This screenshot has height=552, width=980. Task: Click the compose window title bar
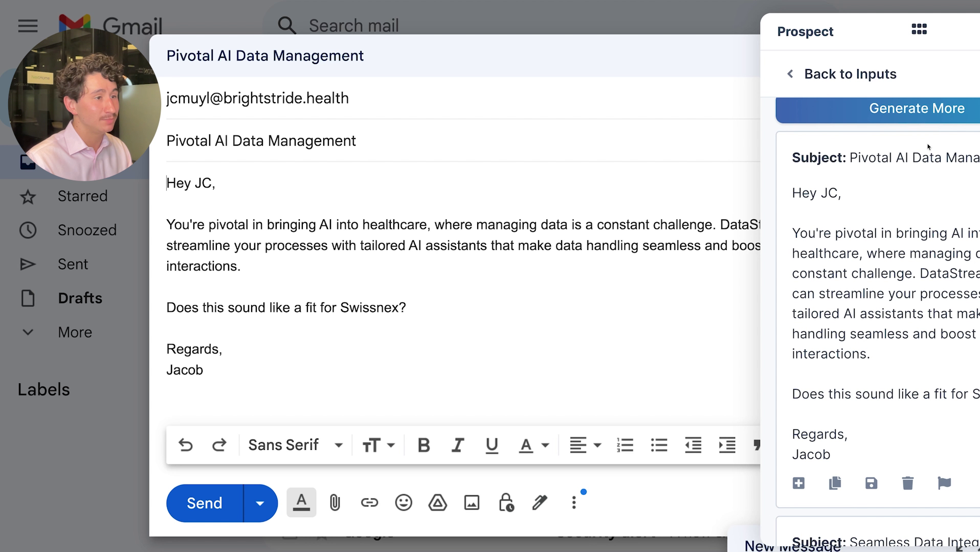click(x=455, y=56)
